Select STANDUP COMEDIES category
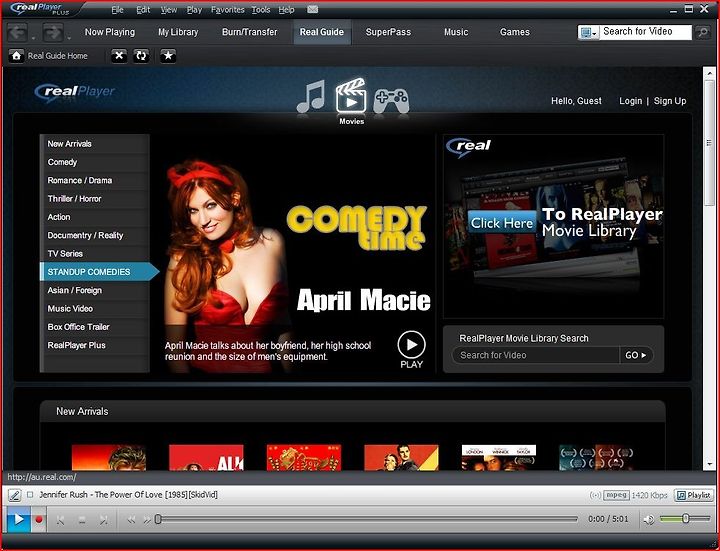The image size is (720, 551). 99,272
